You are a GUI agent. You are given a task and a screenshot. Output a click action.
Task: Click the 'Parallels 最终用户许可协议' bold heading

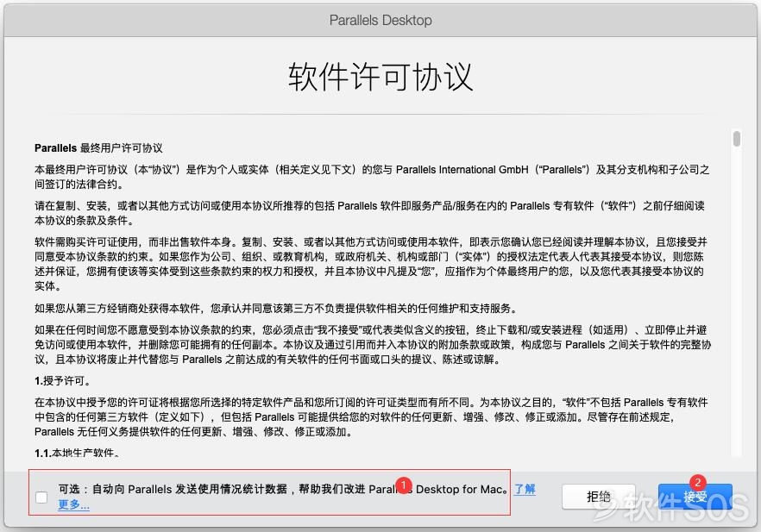pyautogui.click(x=98, y=148)
